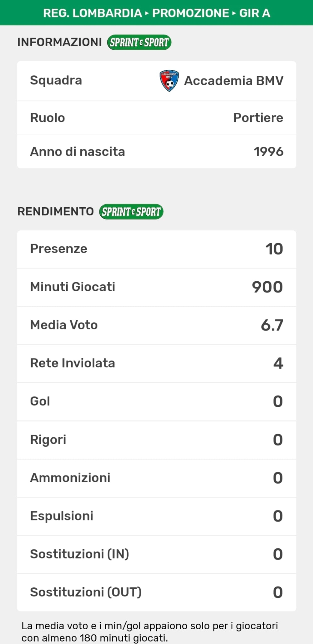
Task: Open the REG. LOMBARDIA breadcrumb
Action: pyautogui.click(x=92, y=13)
